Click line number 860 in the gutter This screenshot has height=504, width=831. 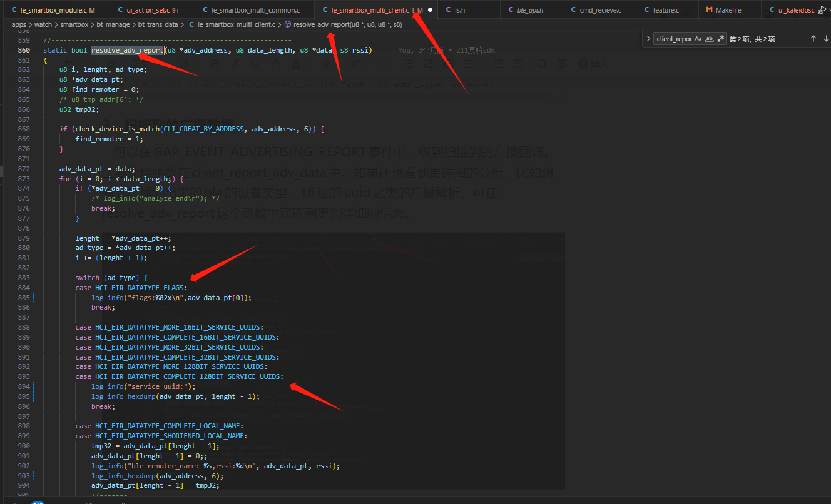(x=24, y=50)
